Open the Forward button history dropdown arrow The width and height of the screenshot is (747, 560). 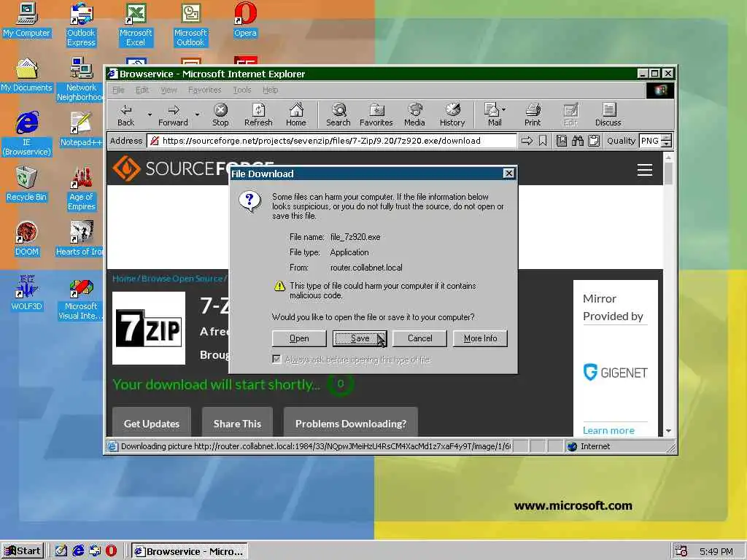[197, 114]
